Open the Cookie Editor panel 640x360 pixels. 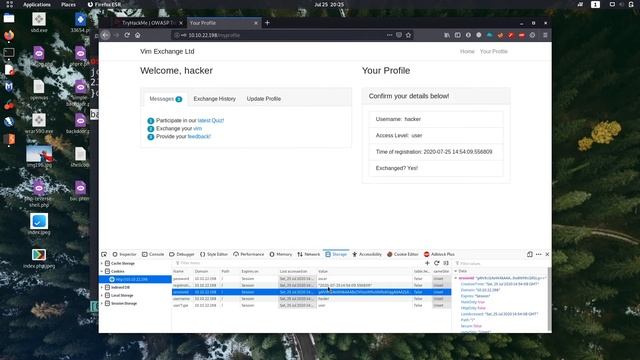403,254
